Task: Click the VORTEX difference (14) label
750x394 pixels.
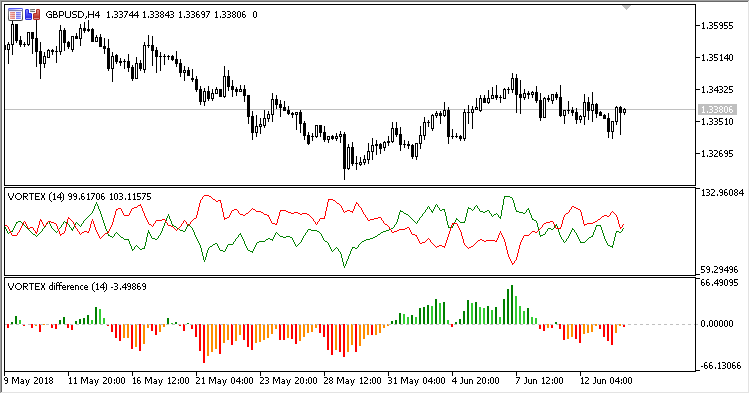Action: (77, 287)
